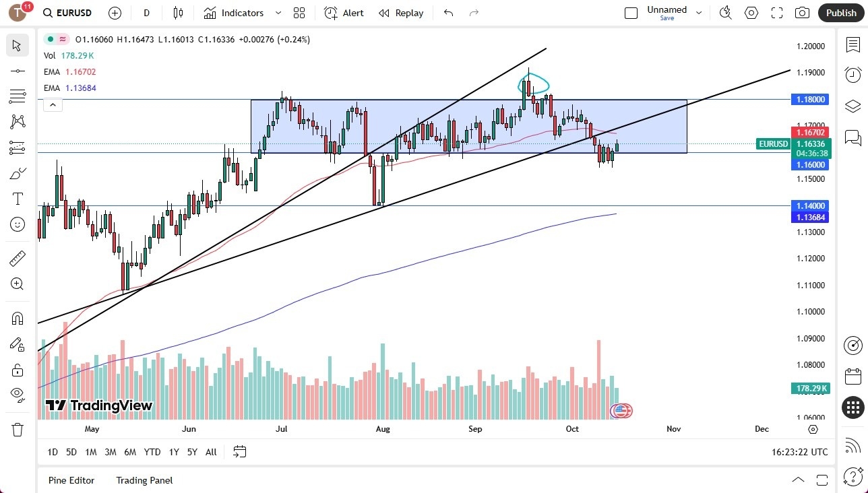Take a chart snapshot with the camera icon
Viewport: 868px width, 493px height.
[x=802, y=13]
